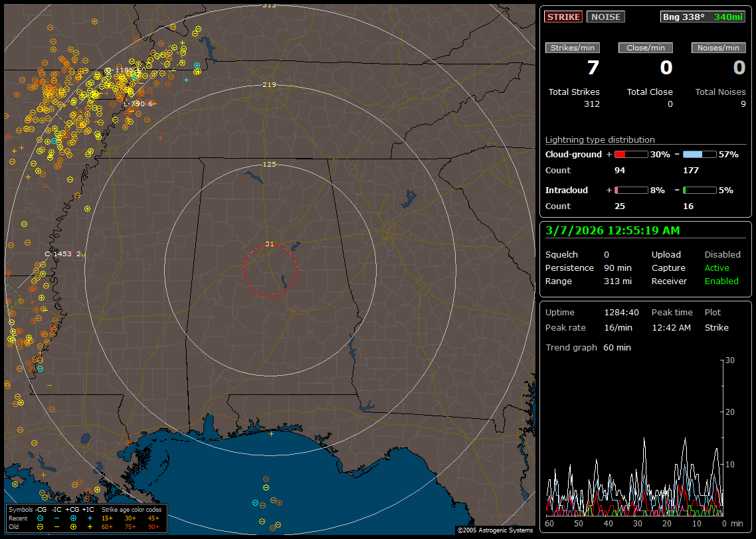Click the Recent +IC cyan plus symbol
Screen dimensions: 756x539
pos(90,518)
